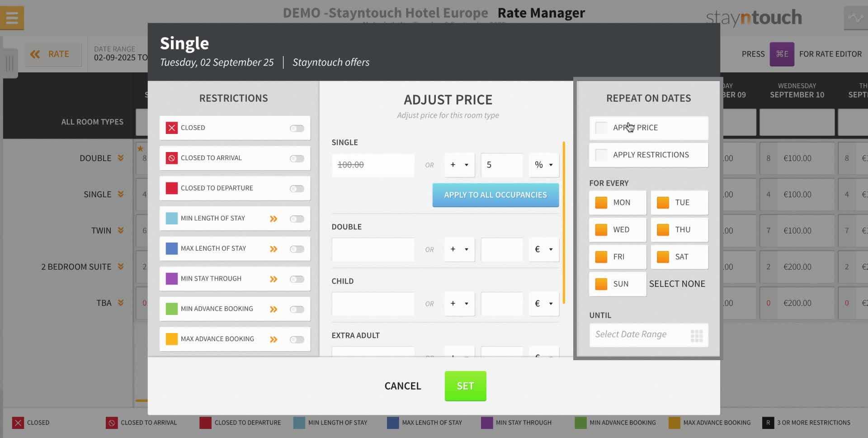Click the Single price field 100.00
This screenshot has width=868, height=438.
coord(373,165)
